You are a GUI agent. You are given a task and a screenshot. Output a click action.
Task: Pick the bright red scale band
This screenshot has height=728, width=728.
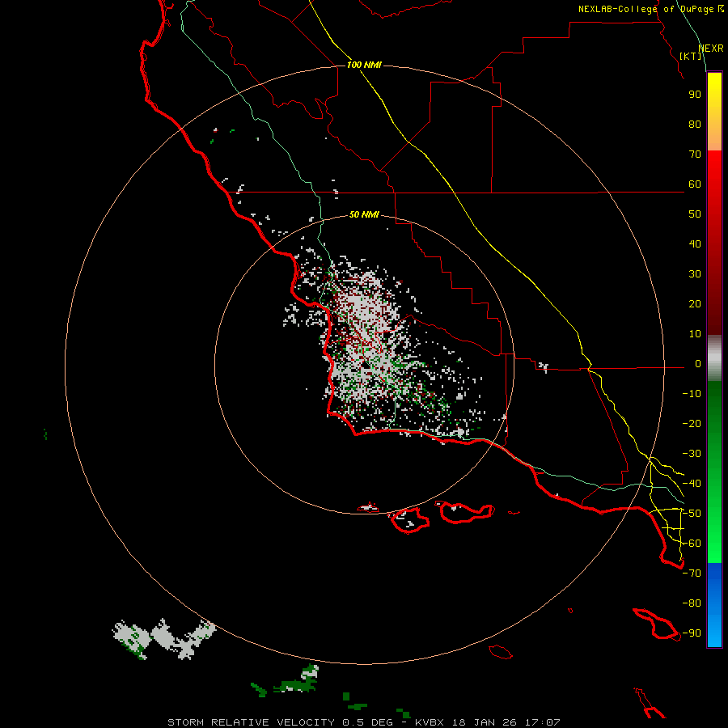click(x=714, y=169)
